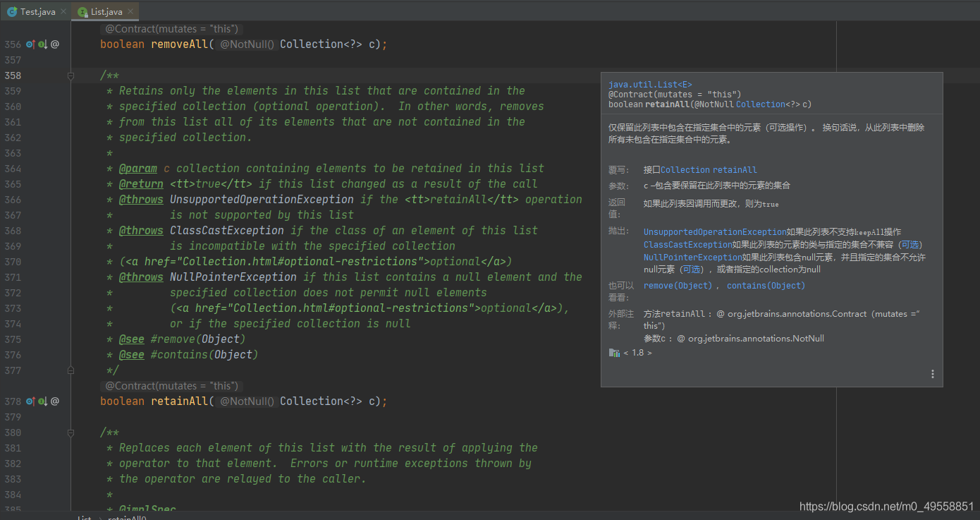Viewport: 980px width, 520px height.
Task: Open the documentation popup's three-dot options menu
Action: pyautogui.click(x=933, y=374)
